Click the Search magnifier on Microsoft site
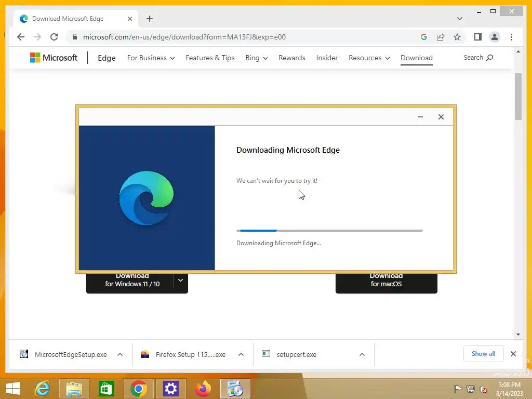The width and height of the screenshot is (532, 399). [x=489, y=58]
